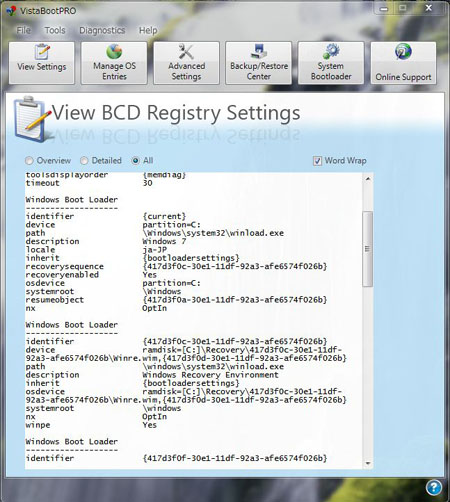450x502 pixels.
Task: Open the Tools menu
Action: [x=55, y=30]
